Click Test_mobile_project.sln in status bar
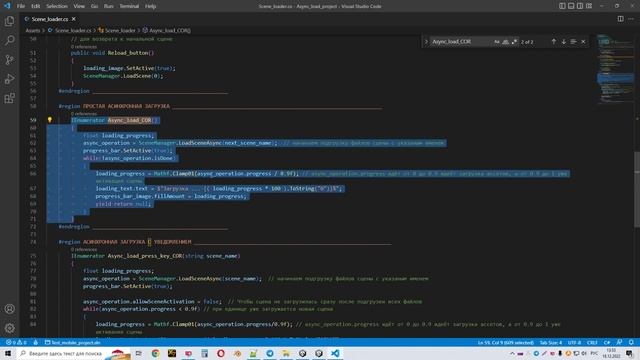 73,342
